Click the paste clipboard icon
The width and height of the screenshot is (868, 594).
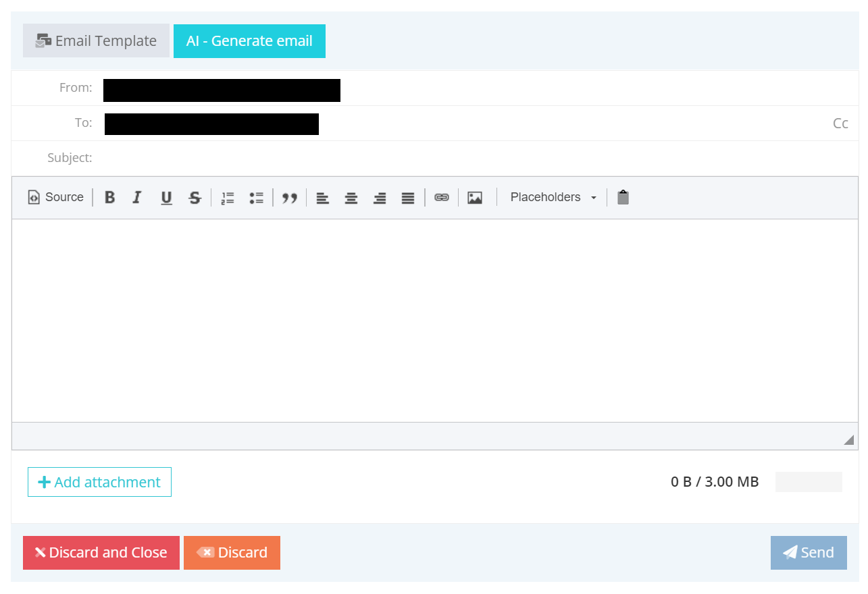(623, 197)
